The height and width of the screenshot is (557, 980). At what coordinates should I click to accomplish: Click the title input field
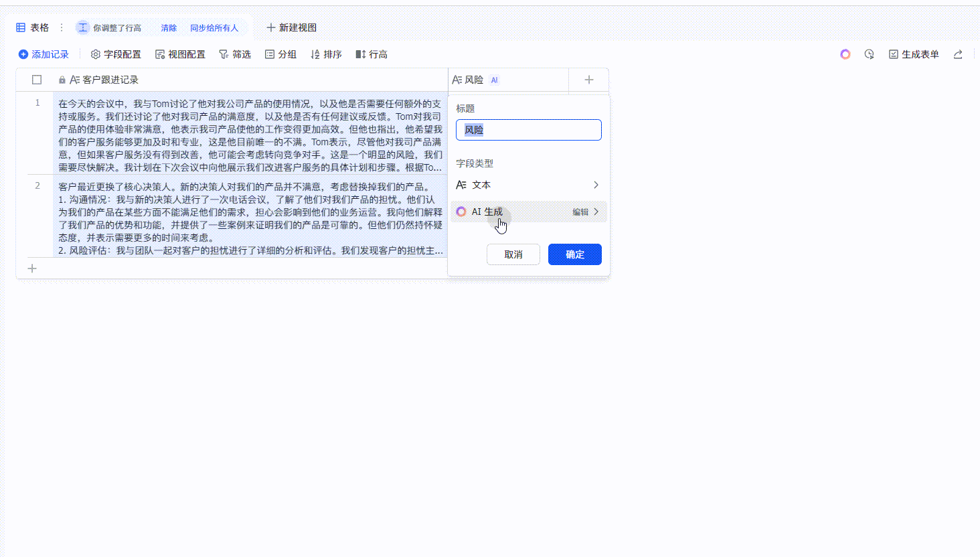point(528,130)
